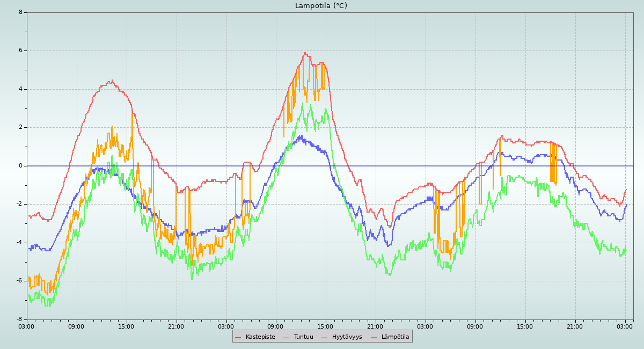Toggle the Hyytävyys series in legend
This screenshot has height=349, width=644.
coord(347,337)
